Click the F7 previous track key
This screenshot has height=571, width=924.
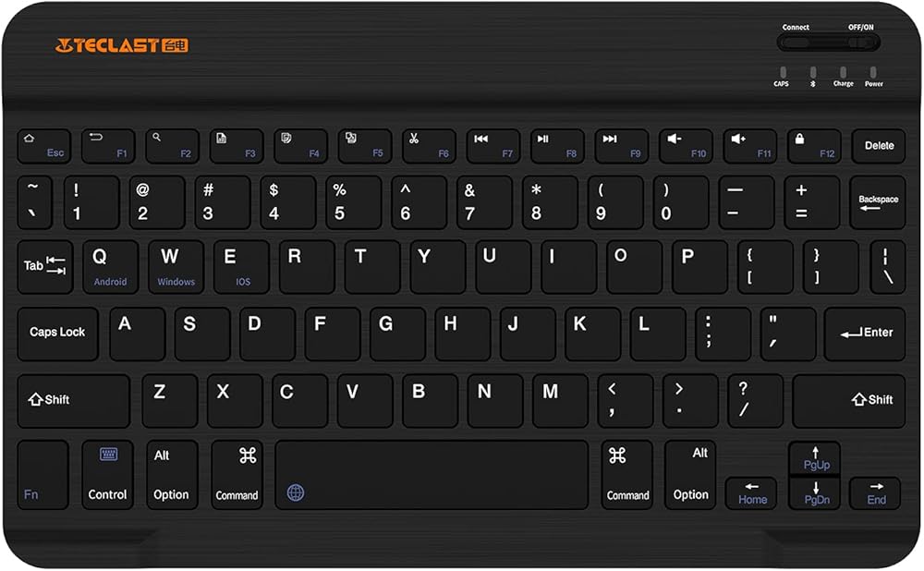(493, 146)
